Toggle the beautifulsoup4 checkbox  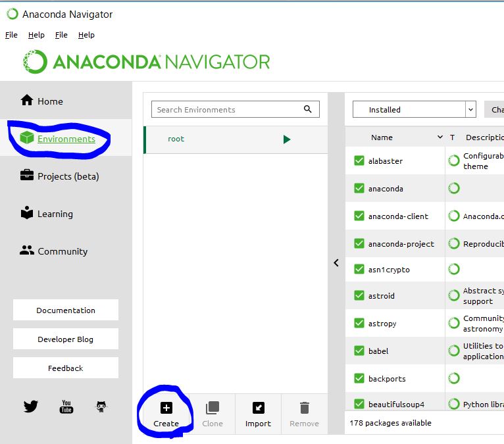pos(359,404)
